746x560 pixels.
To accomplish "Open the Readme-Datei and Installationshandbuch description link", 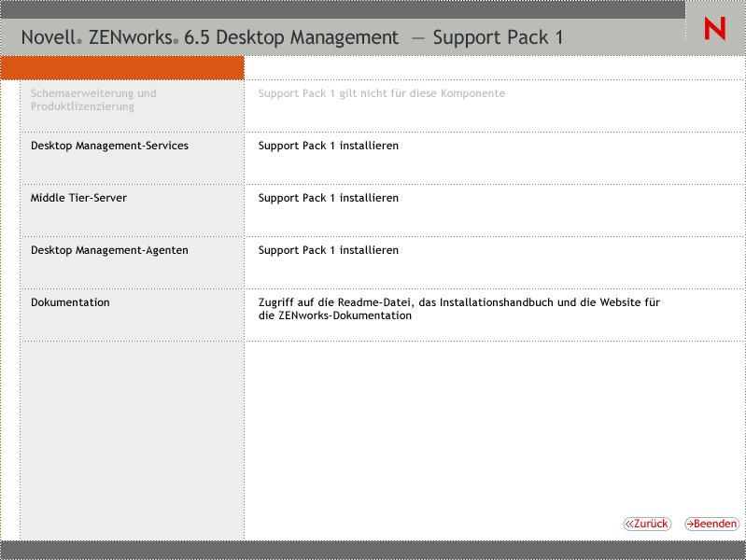I will [x=459, y=309].
